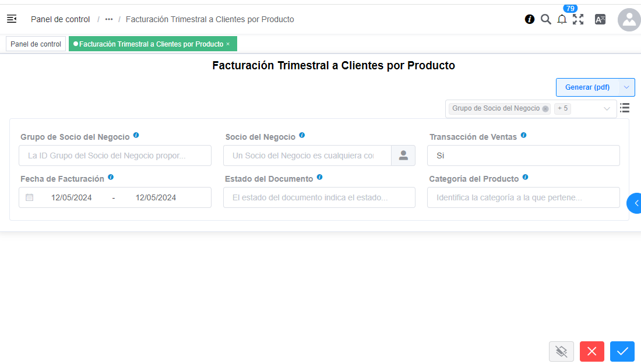Open the Socio del Negocio person lookup
Screen dimensions: 641x364
tap(403, 156)
